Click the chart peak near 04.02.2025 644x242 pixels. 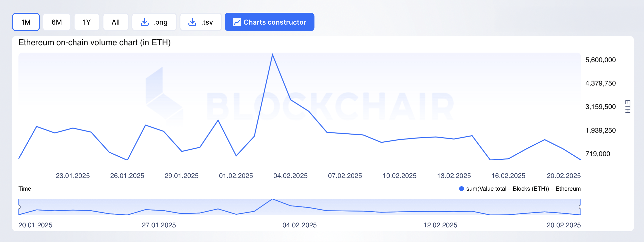pos(273,55)
